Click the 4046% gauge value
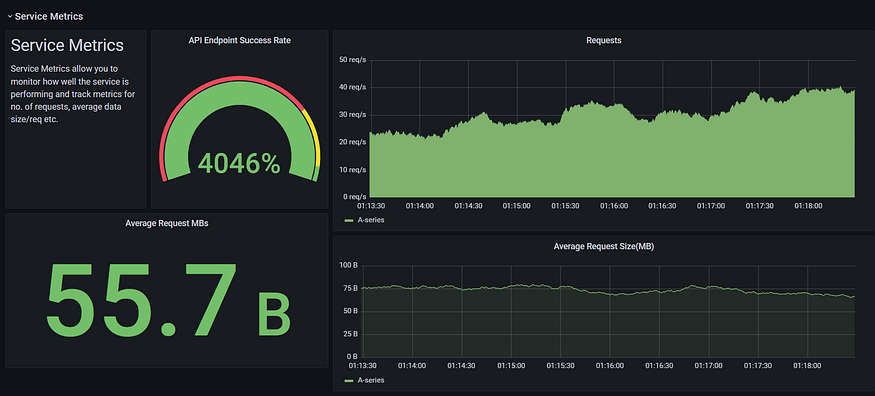875x396 pixels. (239, 164)
